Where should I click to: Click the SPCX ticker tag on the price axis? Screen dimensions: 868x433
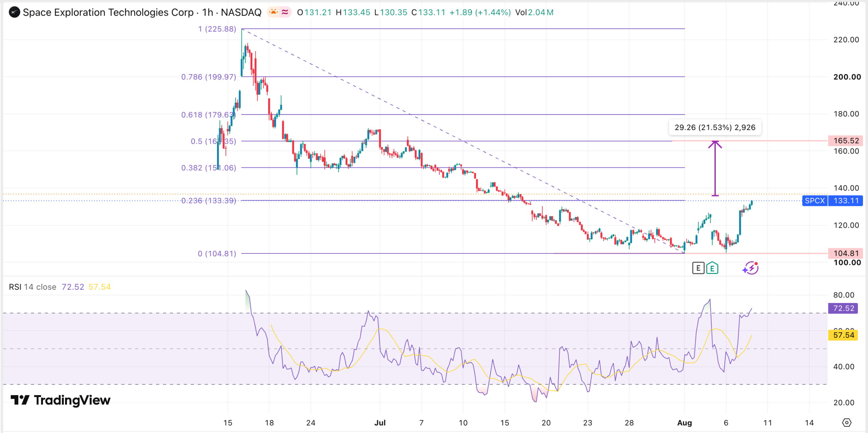815,201
